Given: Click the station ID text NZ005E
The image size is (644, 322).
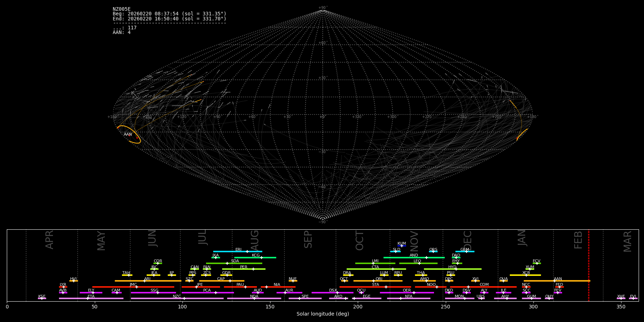Looking at the screenshot, I should tap(122, 9).
